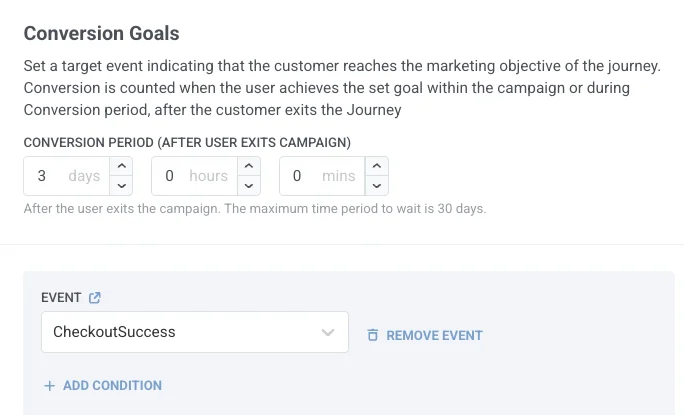The height and width of the screenshot is (415, 684).
Task: Select the ADD CONDITION link
Action: pos(112,385)
